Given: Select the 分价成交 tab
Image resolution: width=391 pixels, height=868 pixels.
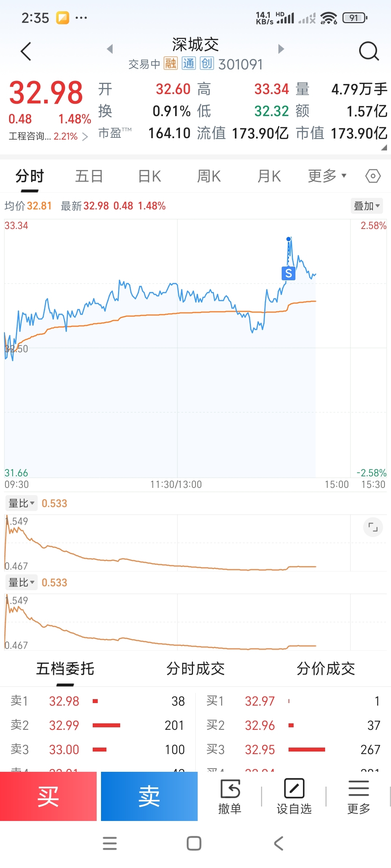Looking at the screenshot, I should [326, 669].
